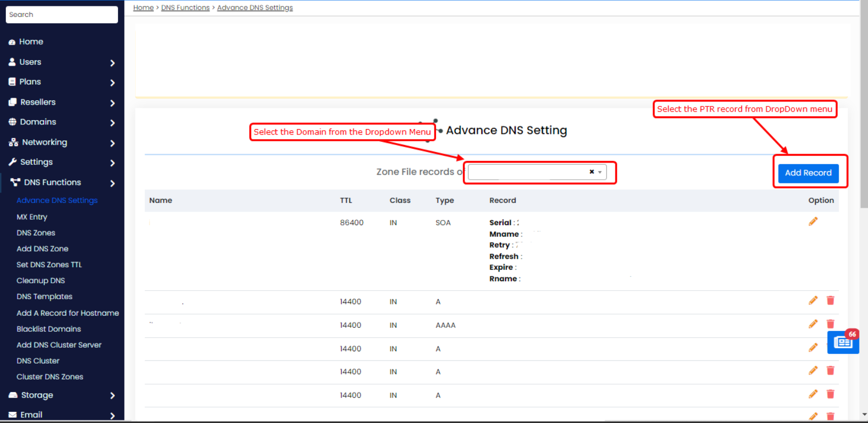Open the floating news widget with 66 badge
Screen dimensions: 868x423
tap(842, 342)
